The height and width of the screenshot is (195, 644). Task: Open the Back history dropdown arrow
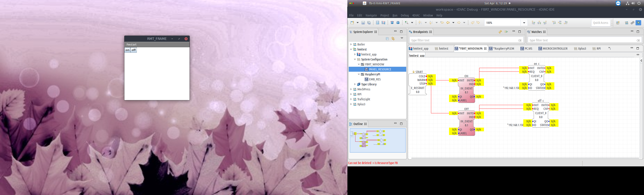coord(453,23)
